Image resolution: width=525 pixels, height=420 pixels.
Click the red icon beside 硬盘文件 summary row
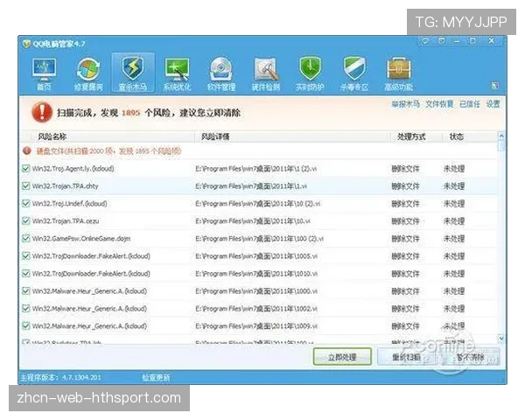[27, 151]
